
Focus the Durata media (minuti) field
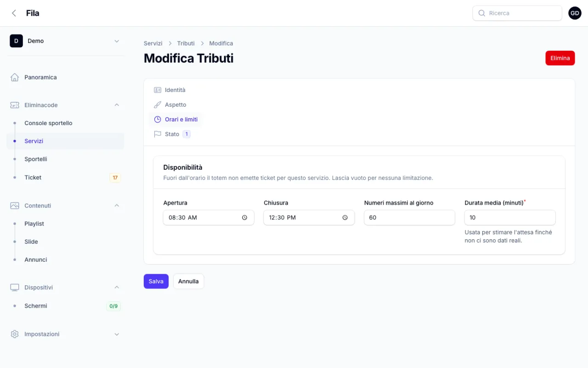coord(510,218)
